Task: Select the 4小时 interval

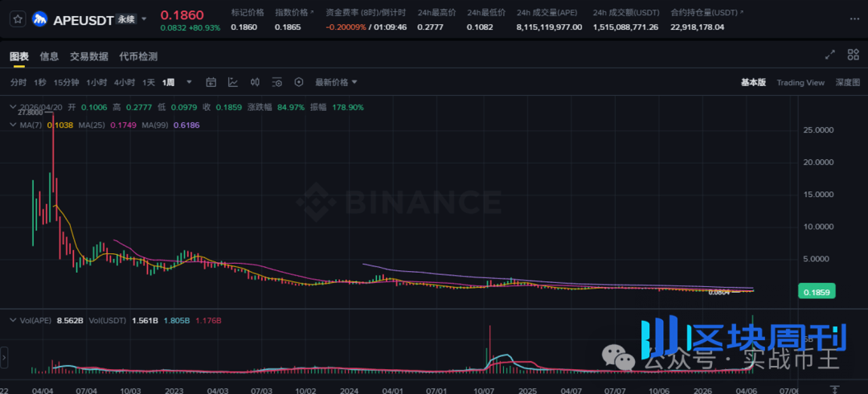Action: pos(125,83)
